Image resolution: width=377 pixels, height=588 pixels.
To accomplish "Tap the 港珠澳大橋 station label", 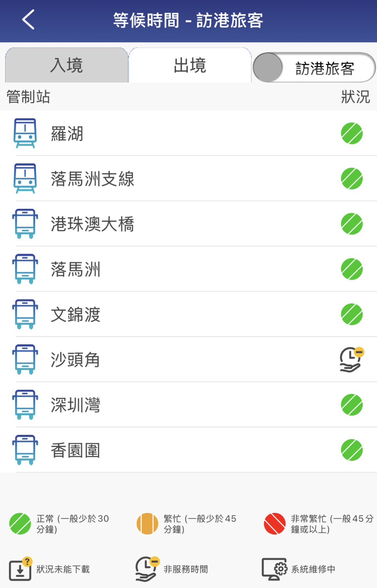I will (x=92, y=224).
